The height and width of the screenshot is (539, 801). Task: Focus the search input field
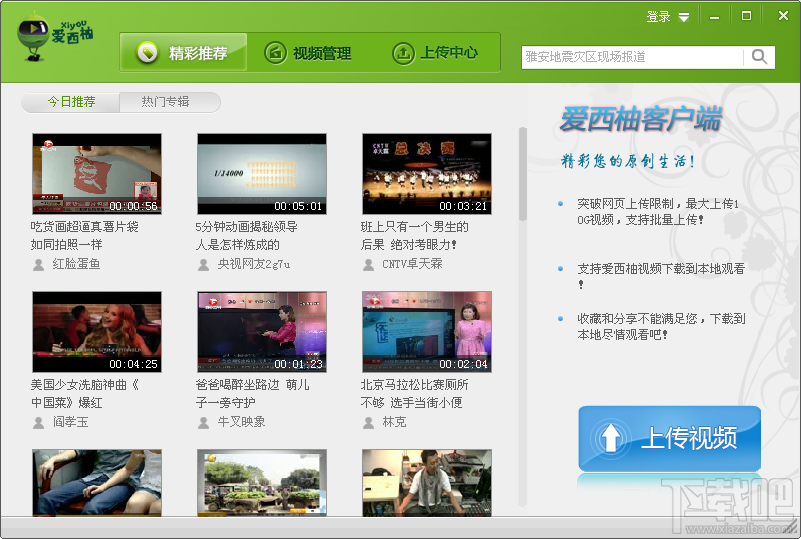coord(632,57)
